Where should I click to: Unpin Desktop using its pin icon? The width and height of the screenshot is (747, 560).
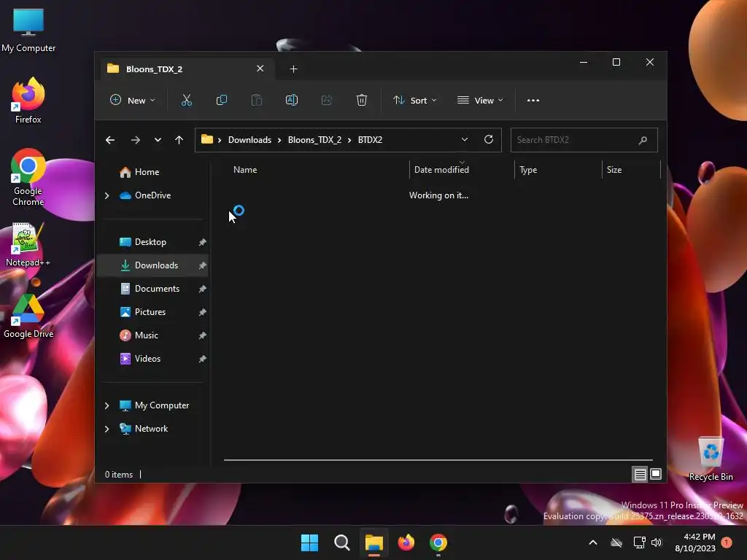(202, 242)
